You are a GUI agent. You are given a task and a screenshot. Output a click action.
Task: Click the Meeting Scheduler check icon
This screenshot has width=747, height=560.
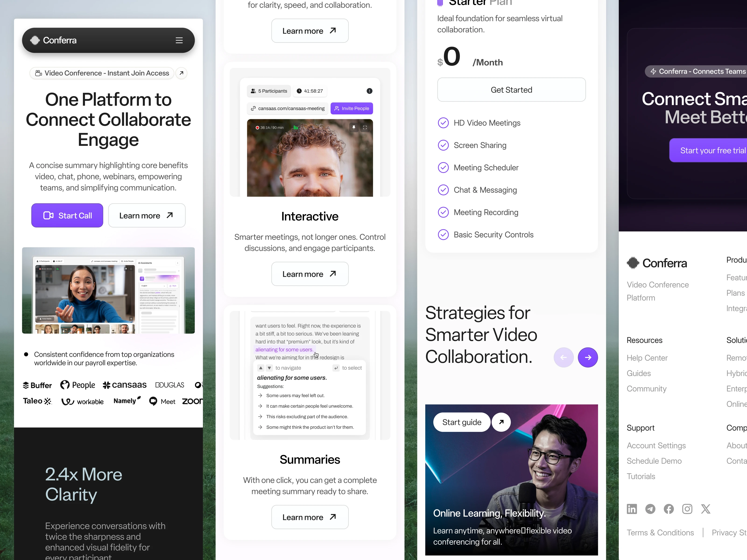pyautogui.click(x=443, y=168)
